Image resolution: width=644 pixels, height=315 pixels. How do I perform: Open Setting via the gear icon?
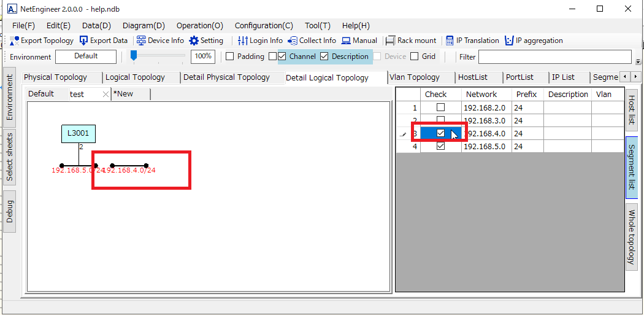tap(194, 41)
